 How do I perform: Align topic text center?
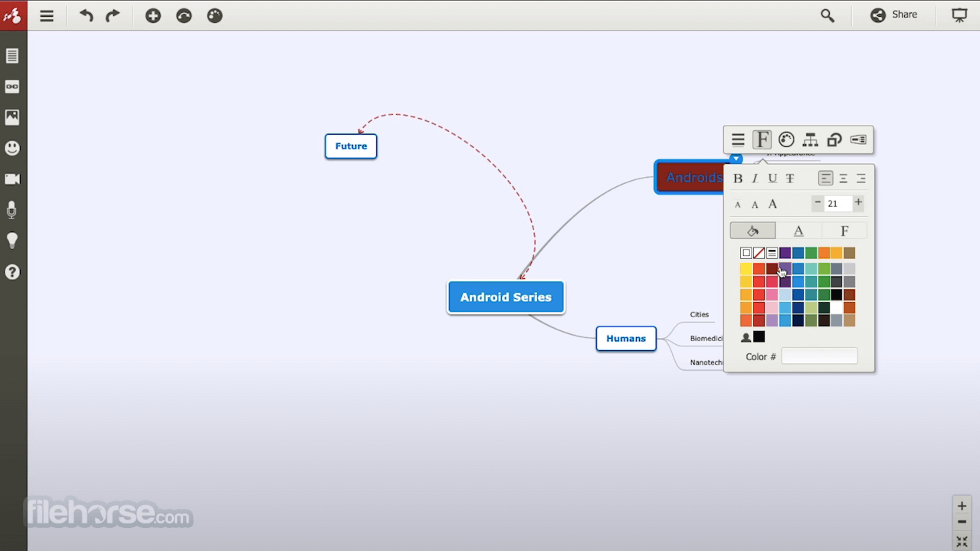tap(843, 179)
